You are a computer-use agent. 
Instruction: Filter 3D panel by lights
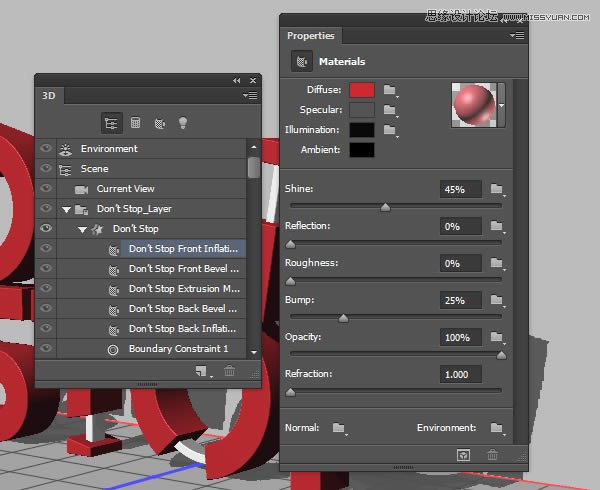(x=183, y=123)
